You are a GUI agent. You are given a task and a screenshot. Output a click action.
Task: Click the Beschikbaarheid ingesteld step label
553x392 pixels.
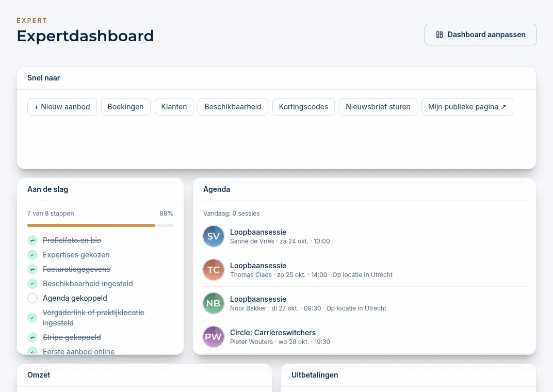click(x=88, y=284)
